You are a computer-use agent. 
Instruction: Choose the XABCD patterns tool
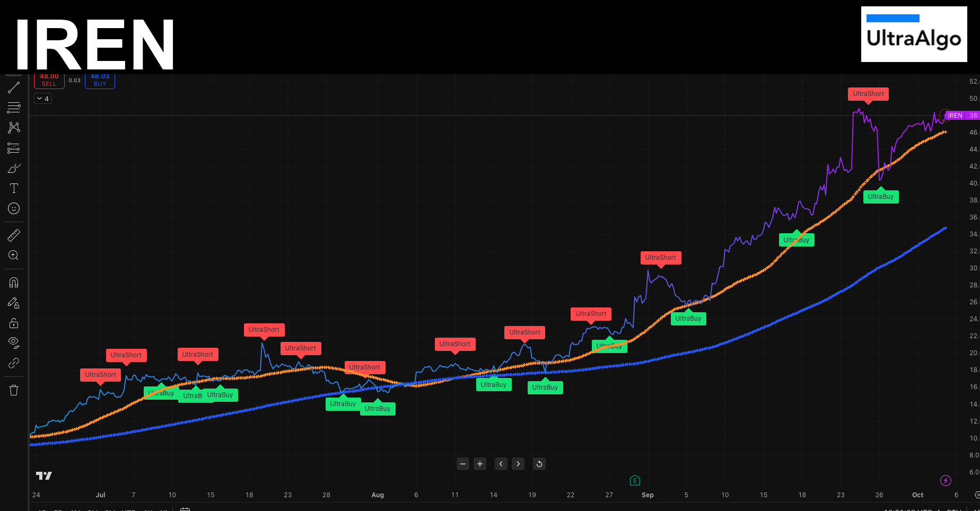[14, 128]
